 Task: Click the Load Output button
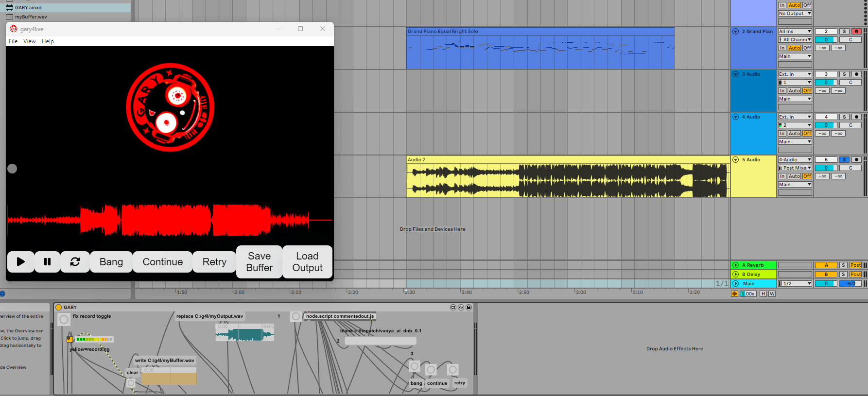pos(307,262)
